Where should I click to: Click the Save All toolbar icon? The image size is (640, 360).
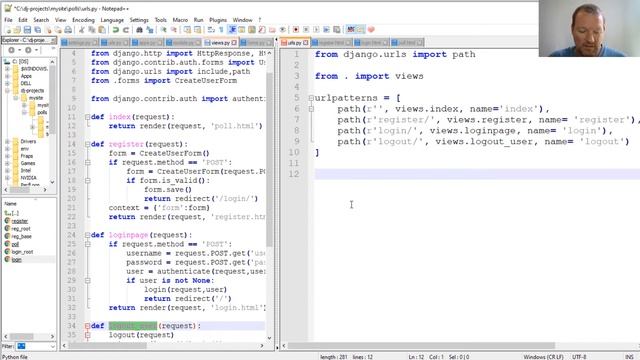37,30
